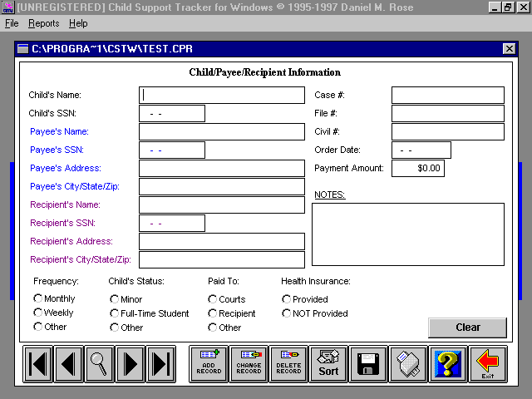Click the Sort records icon
This screenshot has width=532, height=399.
[328, 364]
